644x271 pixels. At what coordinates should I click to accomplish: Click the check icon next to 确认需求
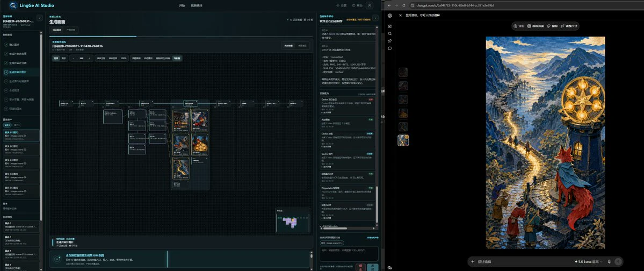(x=6, y=45)
